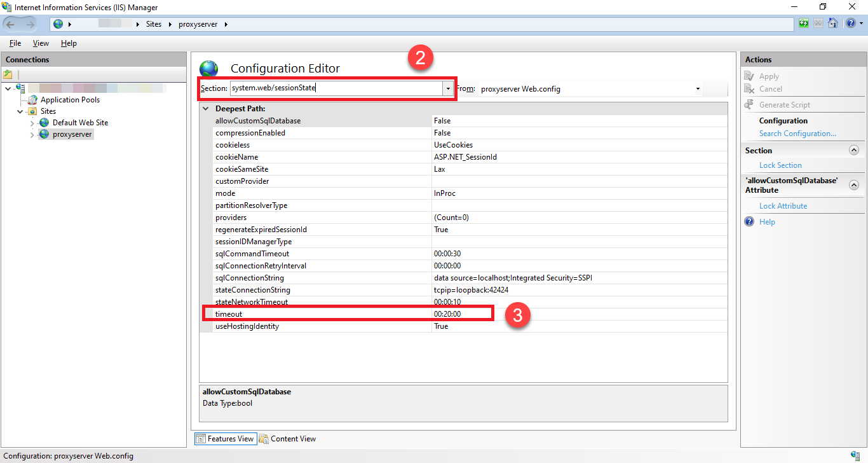
Task: Click the Home icon in the toolbar
Action: 832,24
